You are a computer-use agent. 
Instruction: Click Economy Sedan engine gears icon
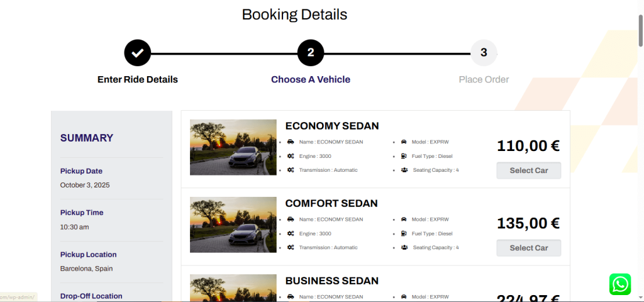point(291,156)
